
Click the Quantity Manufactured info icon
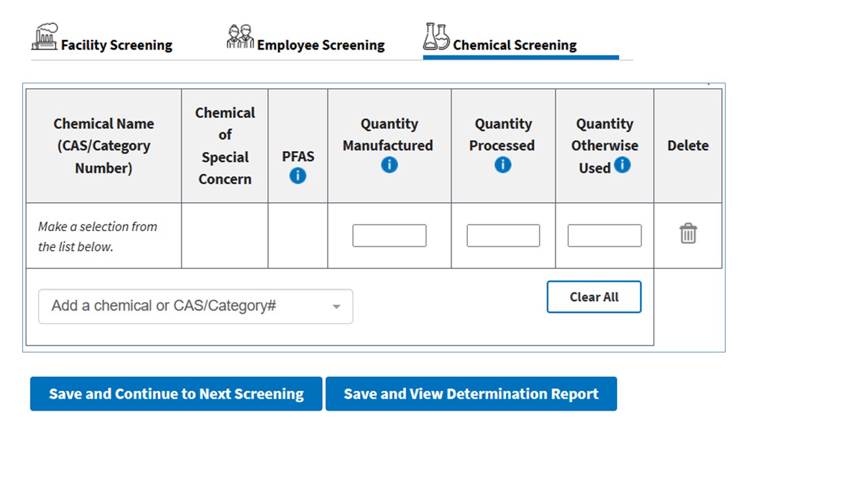[389, 164]
